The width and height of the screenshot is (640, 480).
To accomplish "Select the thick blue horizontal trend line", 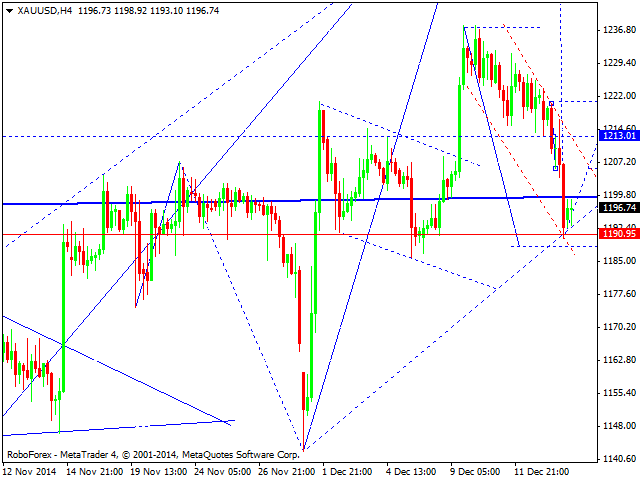I will (x=300, y=200).
